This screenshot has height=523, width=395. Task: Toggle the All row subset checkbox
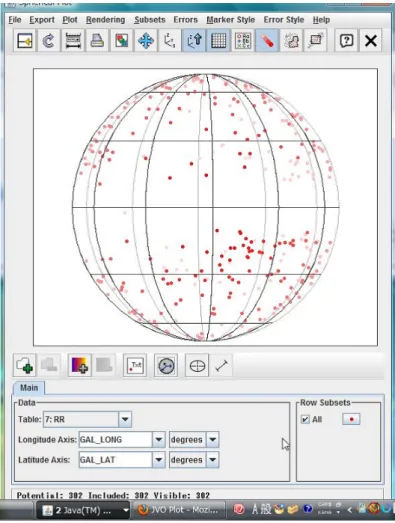click(305, 419)
